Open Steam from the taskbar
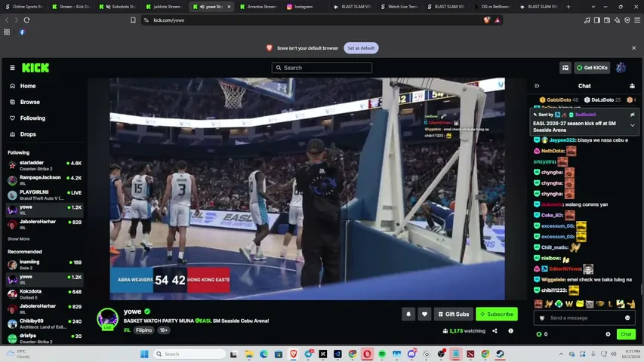 pos(500,354)
